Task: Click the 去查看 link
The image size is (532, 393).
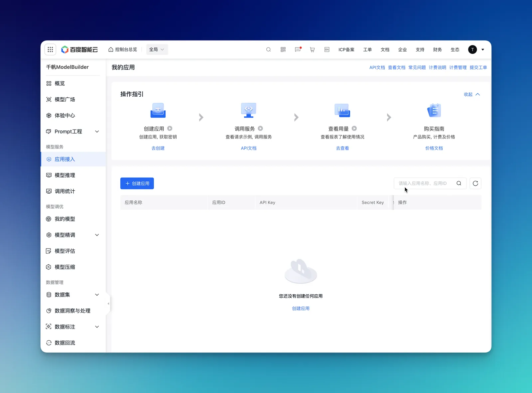Action: tap(342, 148)
